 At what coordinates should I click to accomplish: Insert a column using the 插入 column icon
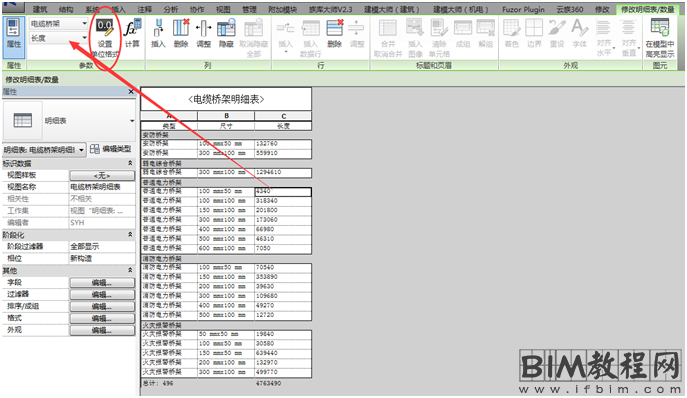[x=158, y=33]
